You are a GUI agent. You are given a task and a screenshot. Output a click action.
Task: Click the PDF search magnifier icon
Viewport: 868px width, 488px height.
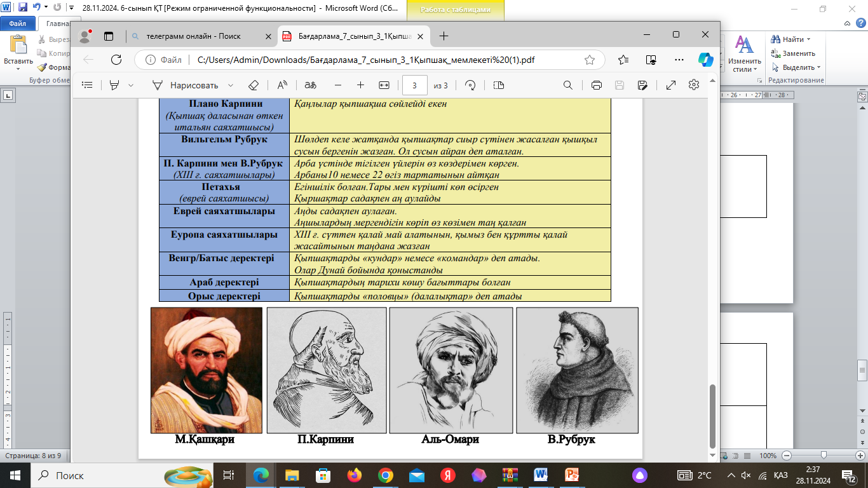coord(568,85)
